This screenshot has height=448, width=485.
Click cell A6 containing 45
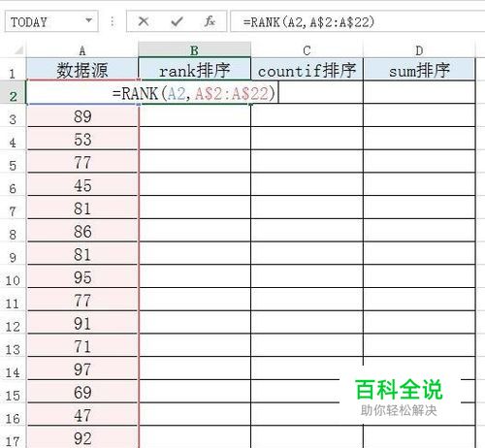pos(82,184)
